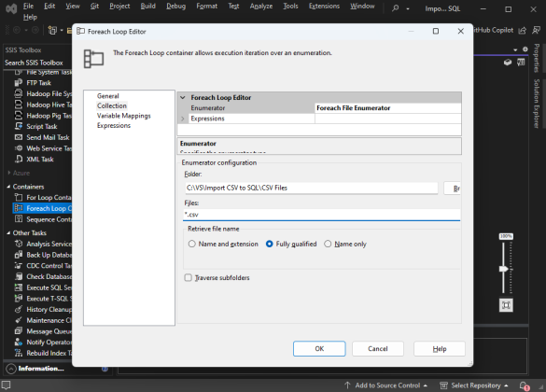
Task: Click zoom-to-fit icon below zoom slider
Action: 506,305
